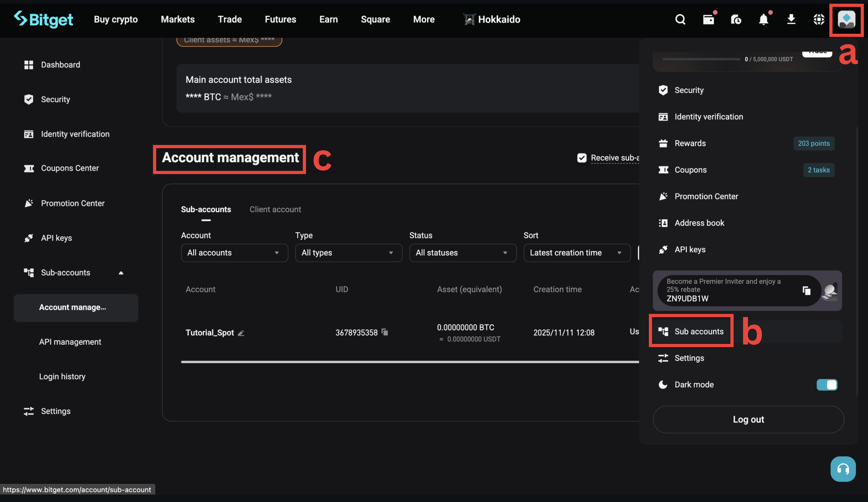Open the Buy crypto menu
The height and width of the screenshot is (502, 868).
click(116, 19)
